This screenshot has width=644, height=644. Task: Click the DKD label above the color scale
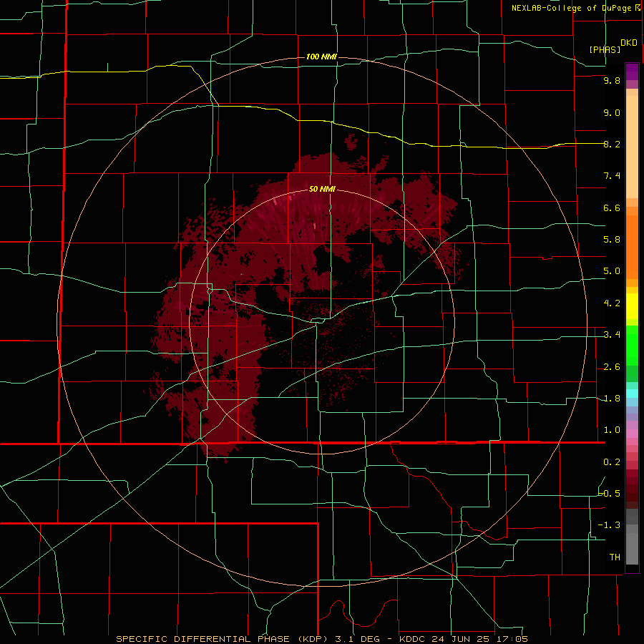click(629, 43)
